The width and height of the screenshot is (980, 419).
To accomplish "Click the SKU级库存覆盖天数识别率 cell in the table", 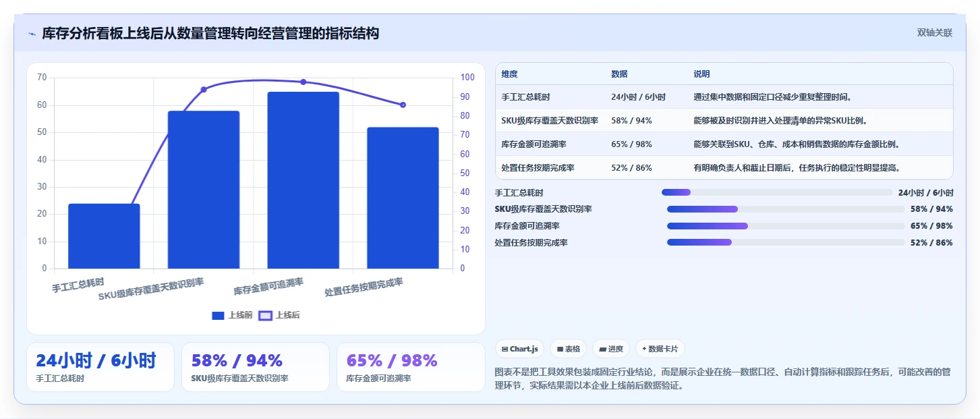I will click(x=550, y=121).
